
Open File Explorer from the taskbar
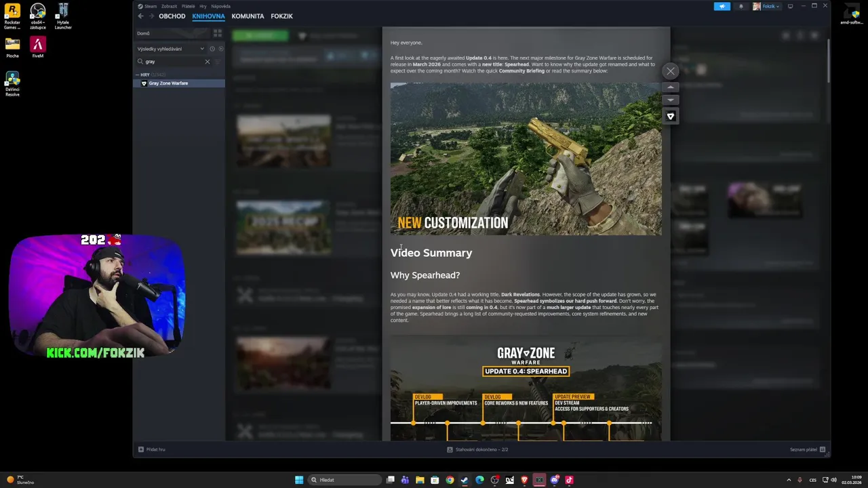420,480
